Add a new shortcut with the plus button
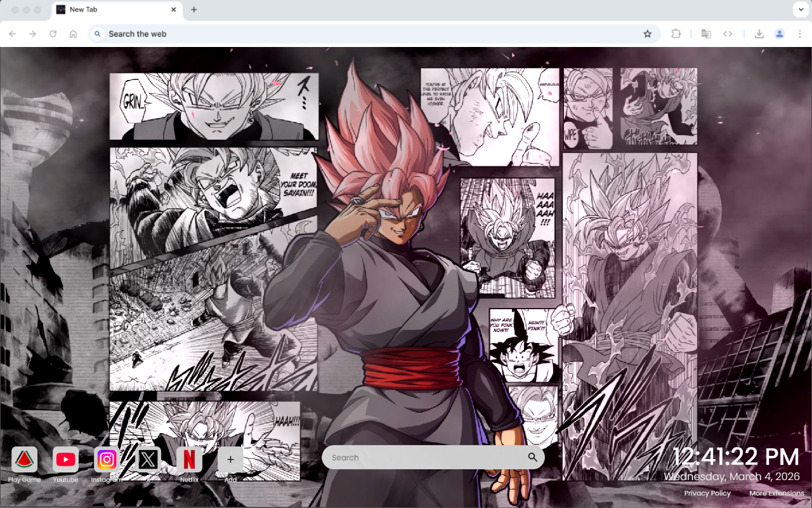 pyautogui.click(x=230, y=459)
